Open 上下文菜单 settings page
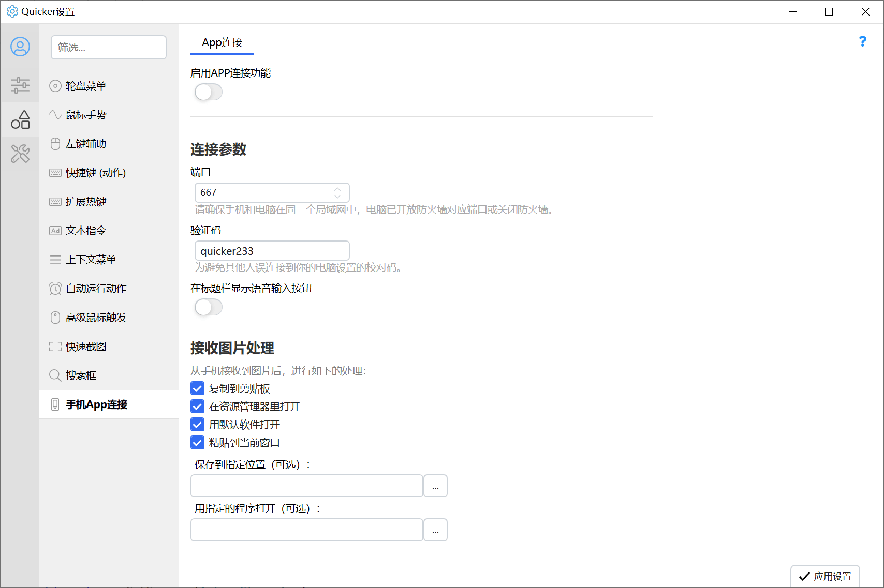This screenshot has height=588, width=884. (109, 260)
